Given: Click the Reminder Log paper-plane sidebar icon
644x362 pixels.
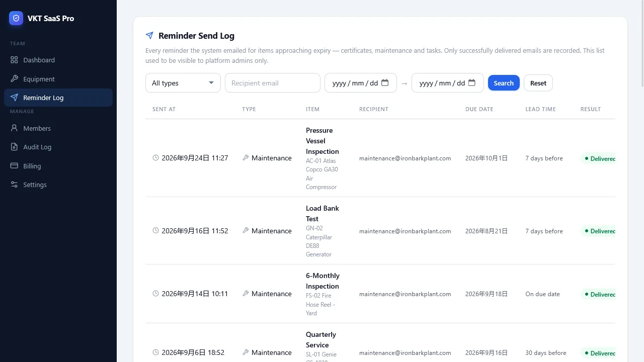Looking at the screenshot, I should point(14,98).
